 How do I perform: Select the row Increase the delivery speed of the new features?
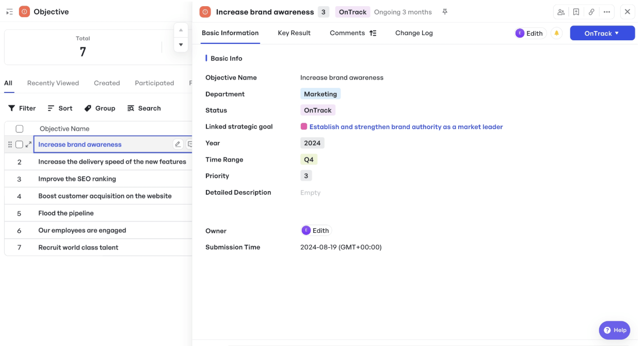[98, 162]
